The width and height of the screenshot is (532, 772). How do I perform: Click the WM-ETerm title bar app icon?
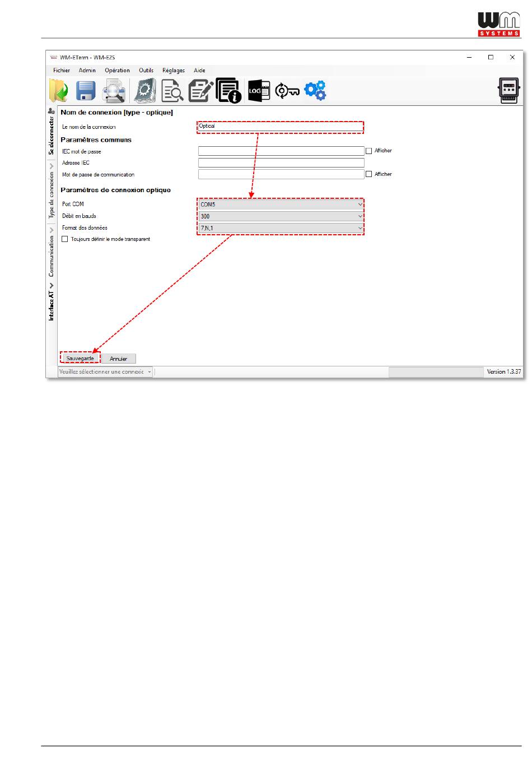pyautogui.click(x=54, y=57)
